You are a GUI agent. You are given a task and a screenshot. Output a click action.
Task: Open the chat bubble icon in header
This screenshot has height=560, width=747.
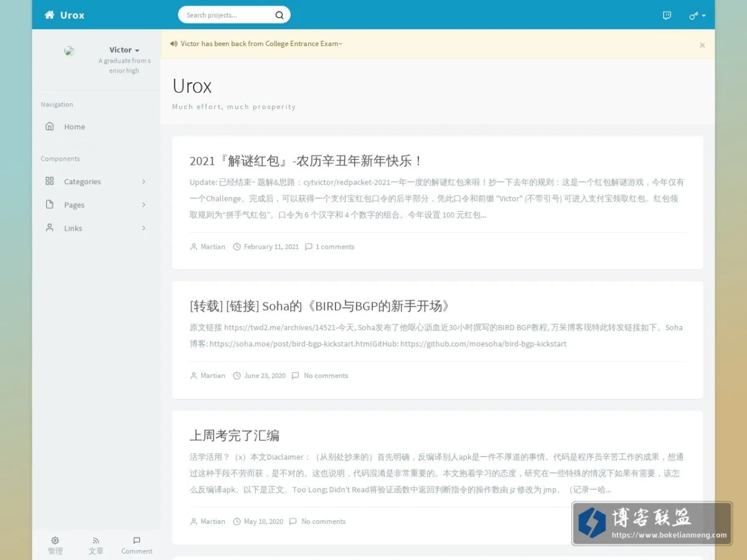pyautogui.click(x=667, y=15)
